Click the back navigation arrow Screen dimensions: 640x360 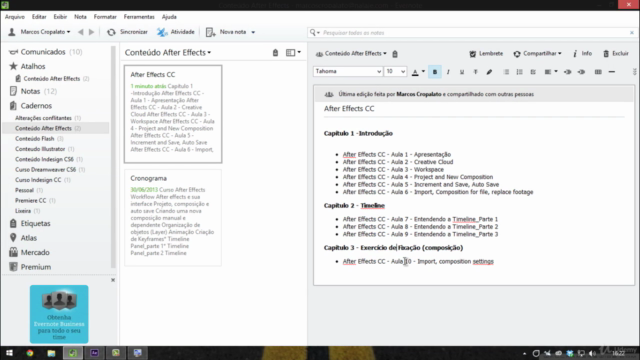click(x=80, y=32)
